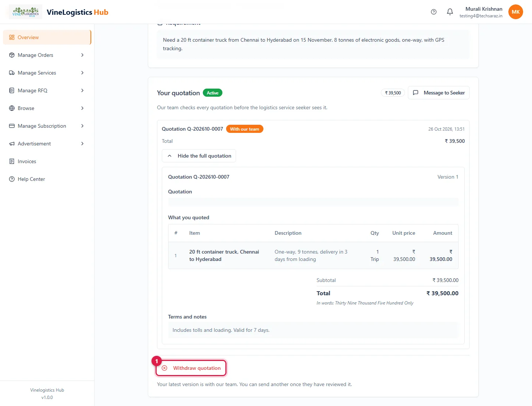
Task: Click the MK user avatar
Action: coord(516,12)
